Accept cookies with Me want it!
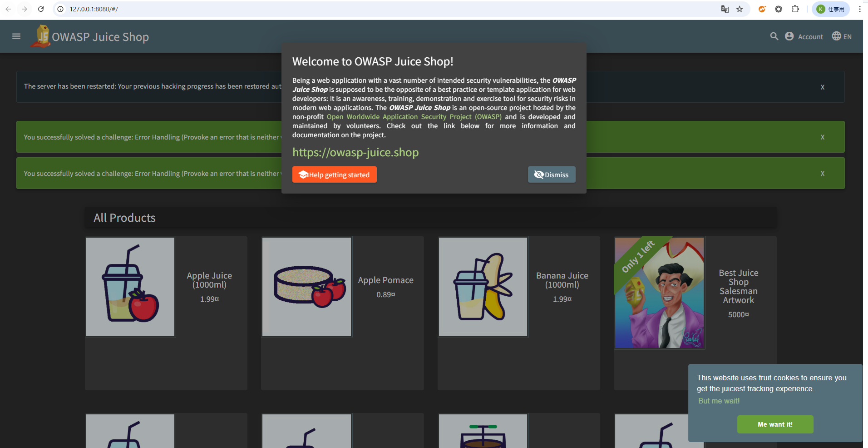 [x=775, y=424]
